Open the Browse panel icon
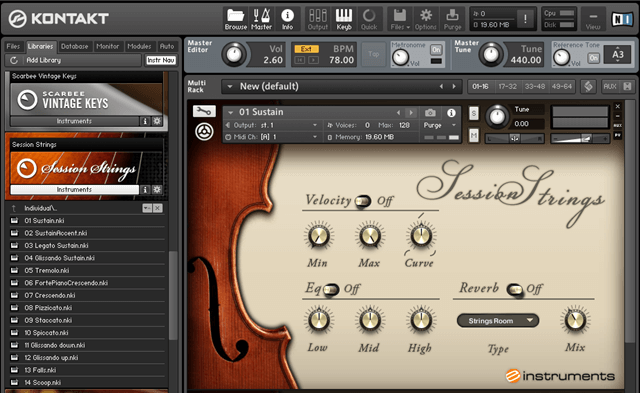Screen dimensions: 640x393 click(236, 19)
